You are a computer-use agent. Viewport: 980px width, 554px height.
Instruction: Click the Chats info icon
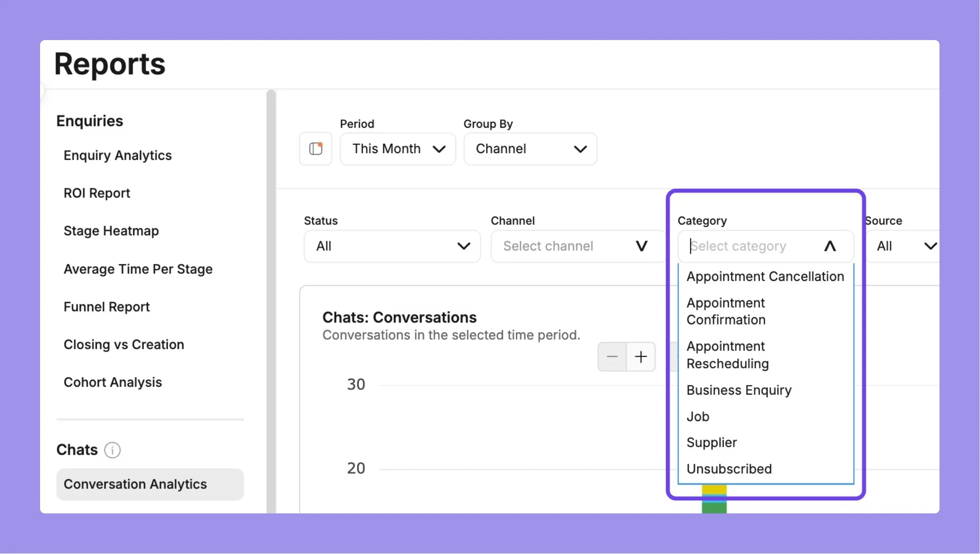[112, 450]
